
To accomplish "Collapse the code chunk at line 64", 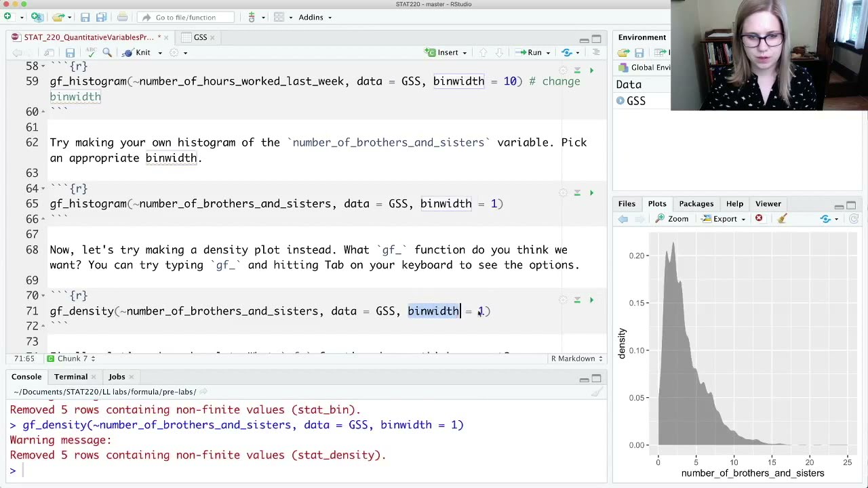I will tap(43, 188).
